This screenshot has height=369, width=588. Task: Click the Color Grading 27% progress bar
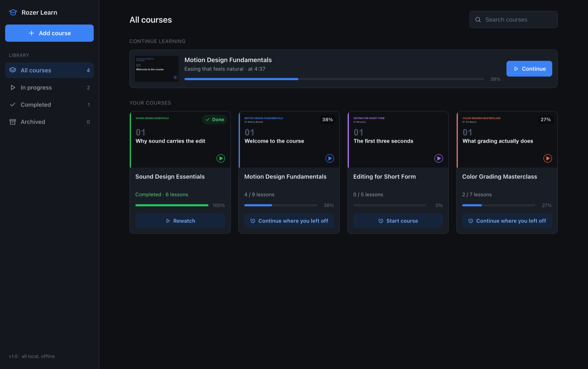pyautogui.click(x=499, y=205)
